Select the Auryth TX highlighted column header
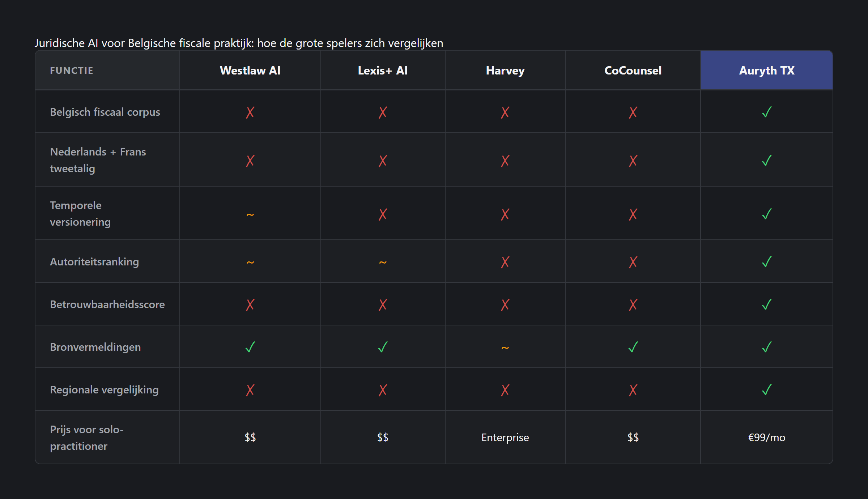The height and width of the screenshot is (499, 868). point(766,71)
